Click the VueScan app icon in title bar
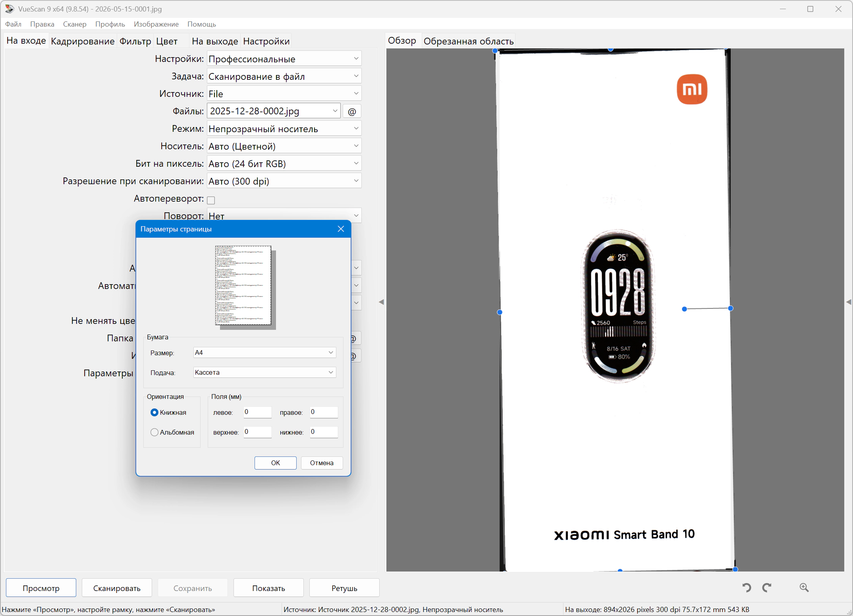Viewport: 853px width, 616px height. (x=10, y=9)
